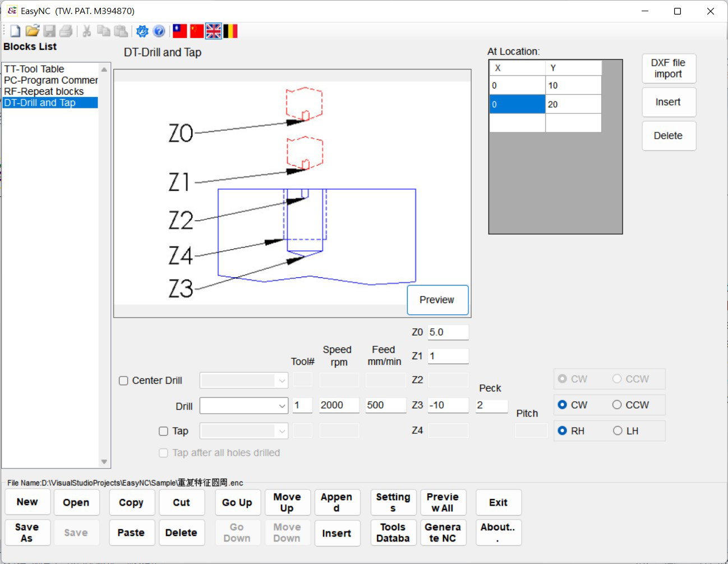Click the Move Up button
The height and width of the screenshot is (564, 728).
coord(287,502)
